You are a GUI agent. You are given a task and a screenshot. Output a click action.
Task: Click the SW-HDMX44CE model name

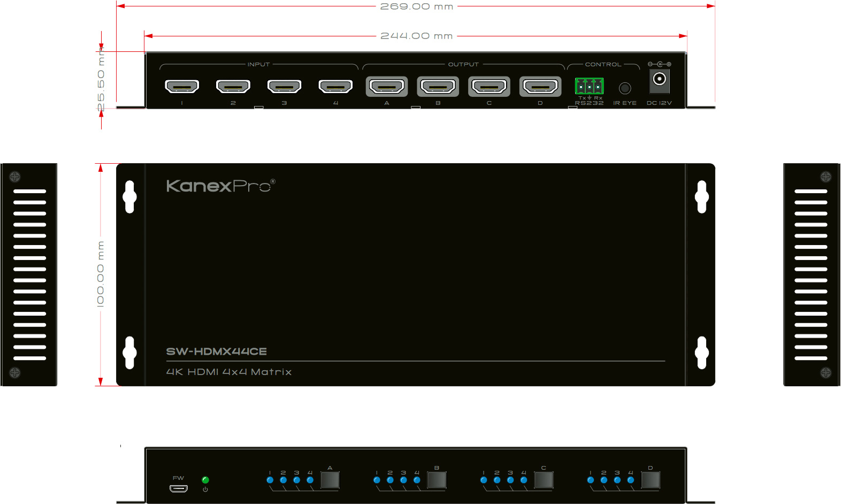coord(217,352)
